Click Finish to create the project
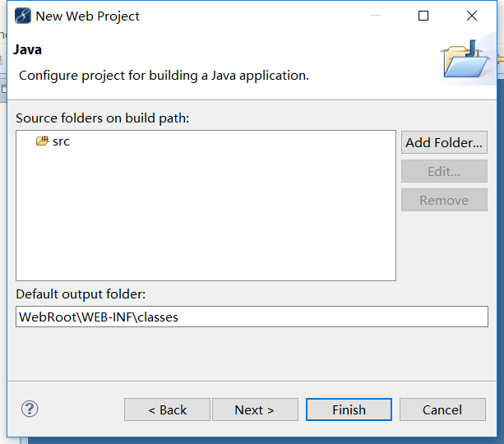Screen dimensions: 504x444 pos(349,409)
